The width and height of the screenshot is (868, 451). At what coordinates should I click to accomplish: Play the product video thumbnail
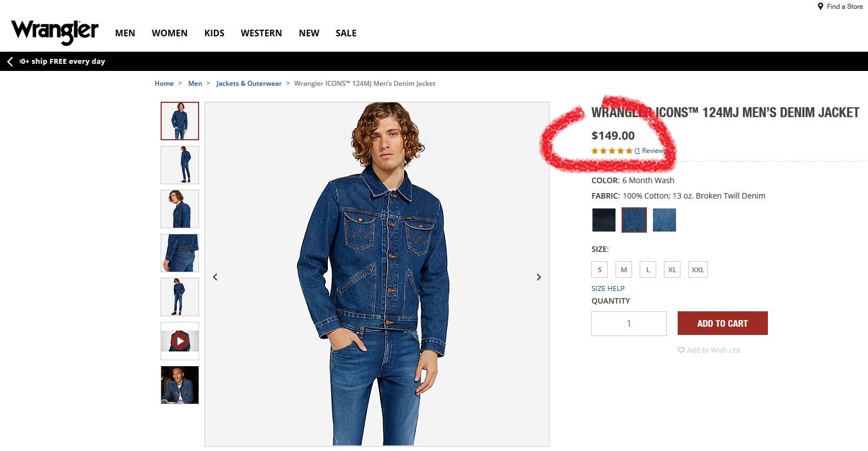(x=180, y=341)
